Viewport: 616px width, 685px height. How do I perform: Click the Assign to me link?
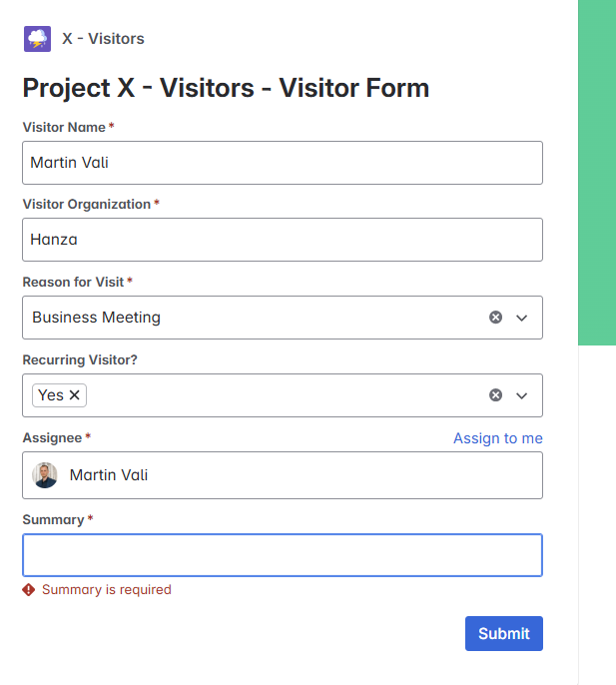pyautogui.click(x=498, y=438)
